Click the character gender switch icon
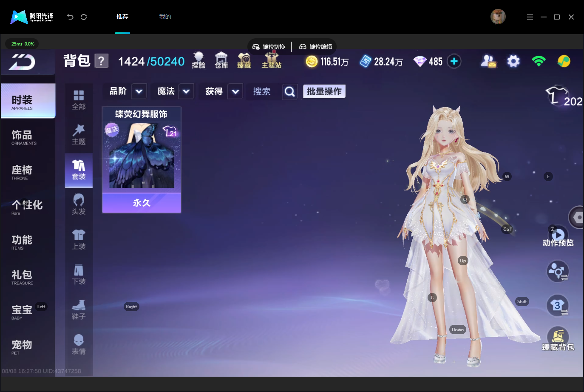The height and width of the screenshot is (392, 584). 558,271
